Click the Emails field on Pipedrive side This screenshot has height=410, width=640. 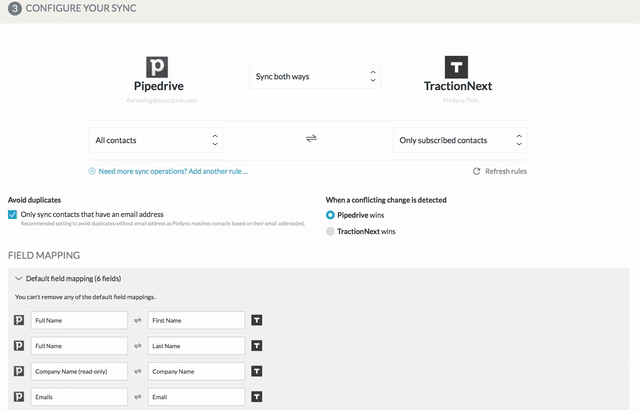pyautogui.click(x=79, y=397)
